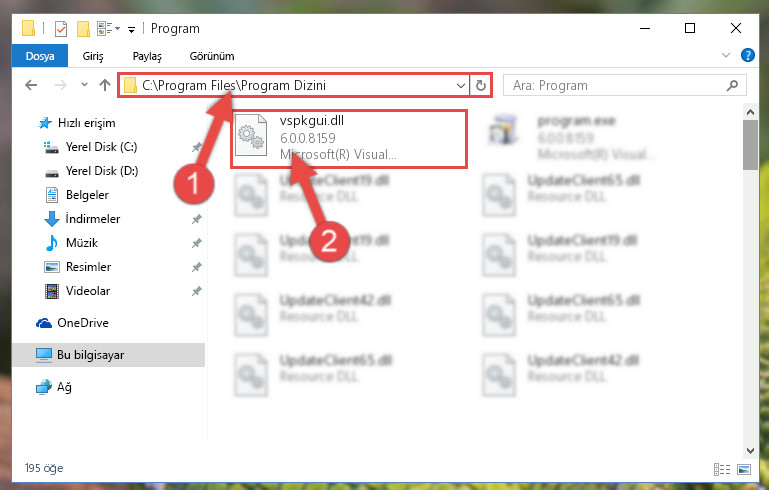This screenshot has height=490, width=769.
Task: Select the vspkgui.dll file
Action: (349, 138)
